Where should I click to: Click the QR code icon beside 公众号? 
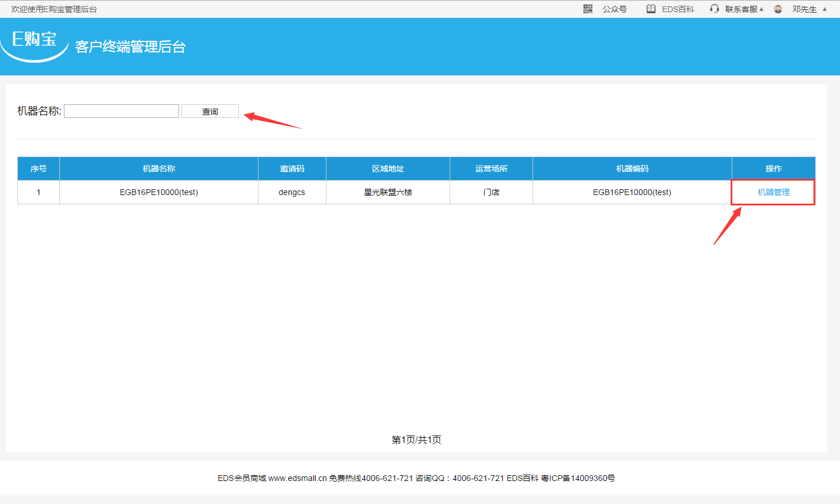tap(588, 9)
